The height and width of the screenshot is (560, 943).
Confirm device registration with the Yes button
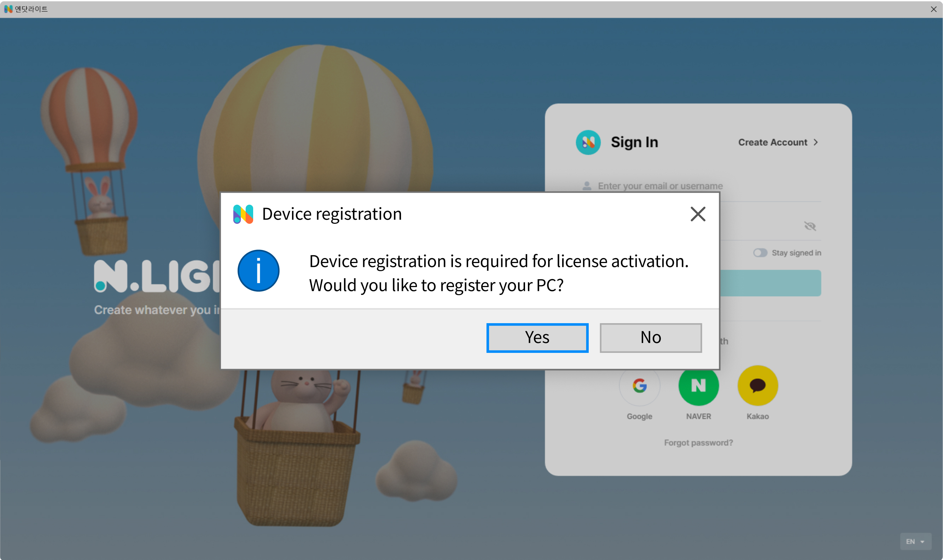pyautogui.click(x=537, y=338)
